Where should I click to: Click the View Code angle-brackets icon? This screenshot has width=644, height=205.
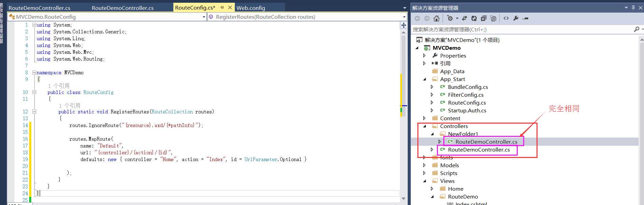[x=506, y=18]
